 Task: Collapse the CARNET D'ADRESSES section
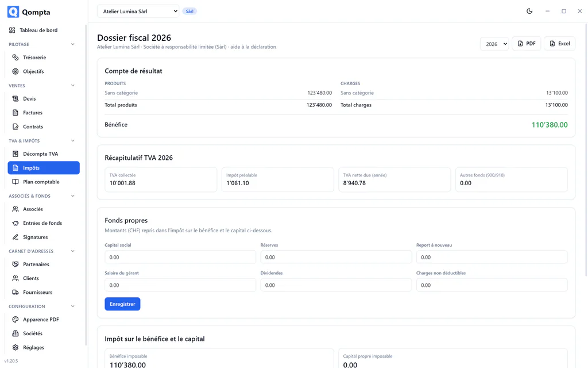[x=73, y=251]
